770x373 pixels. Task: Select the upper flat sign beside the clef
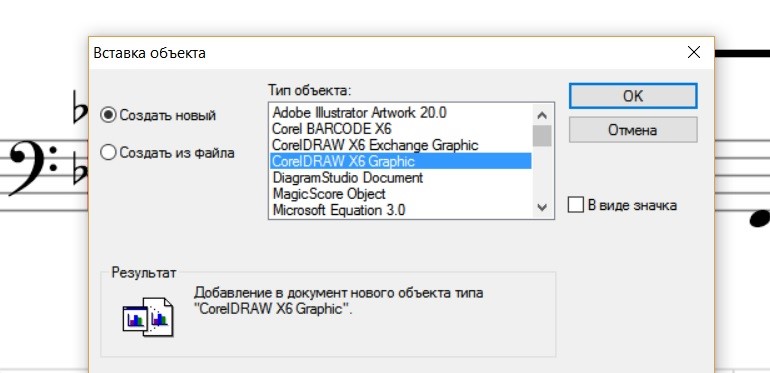(x=80, y=106)
